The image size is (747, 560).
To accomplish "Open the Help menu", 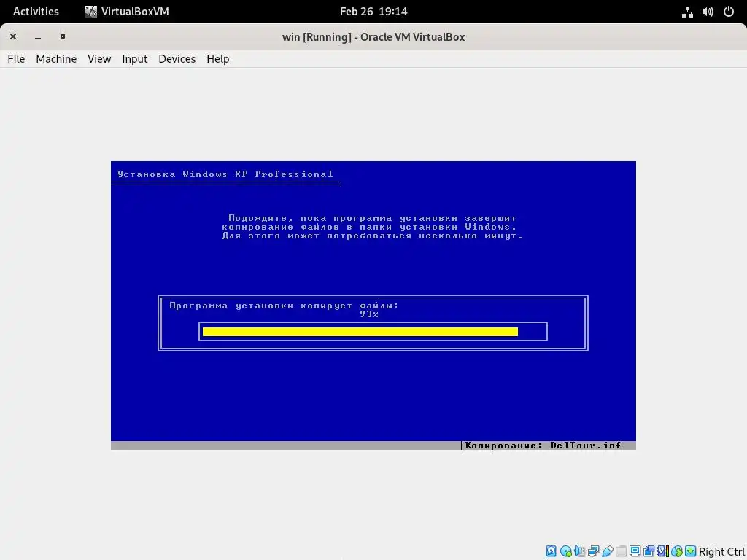I will click(217, 58).
